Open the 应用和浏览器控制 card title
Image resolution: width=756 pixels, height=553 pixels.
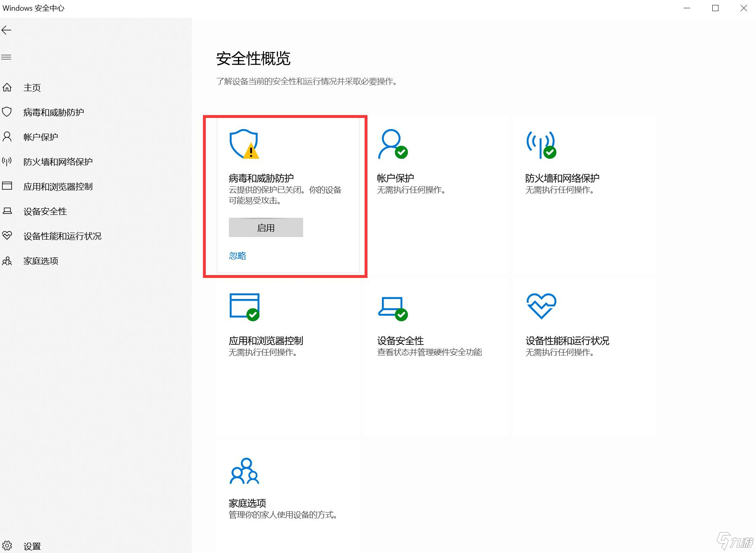pyautogui.click(x=266, y=341)
